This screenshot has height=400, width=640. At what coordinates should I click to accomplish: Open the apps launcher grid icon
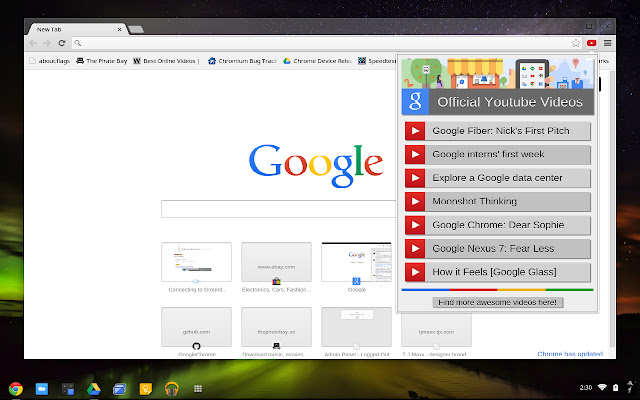[198, 389]
